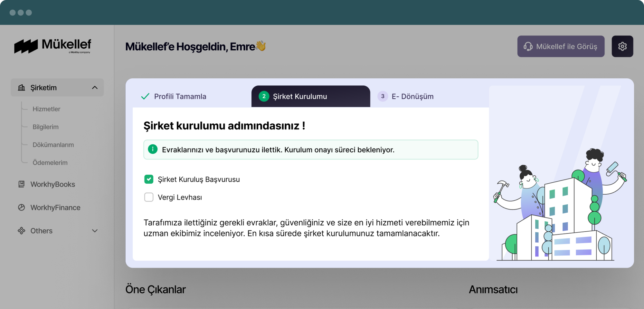Click the 'Anımsatıcı' heading
Screen dimensions: 644x309
click(493, 289)
